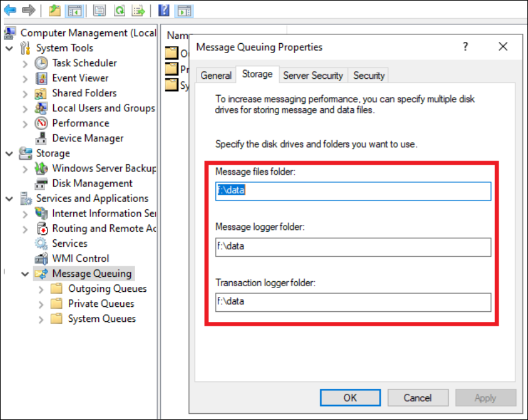The image size is (528, 420).
Task: Collapse the Message Queuing node
Action: 25,274
